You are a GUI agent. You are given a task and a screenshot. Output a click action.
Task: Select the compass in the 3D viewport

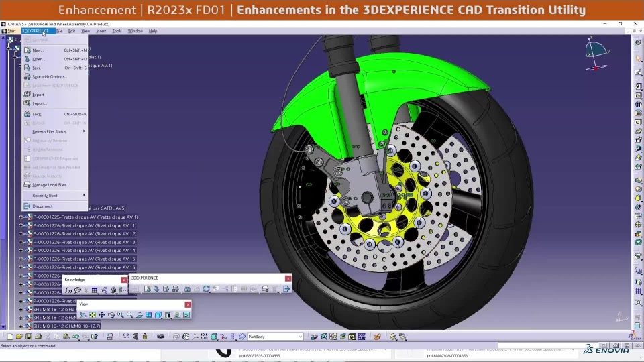tap(596, 52)
